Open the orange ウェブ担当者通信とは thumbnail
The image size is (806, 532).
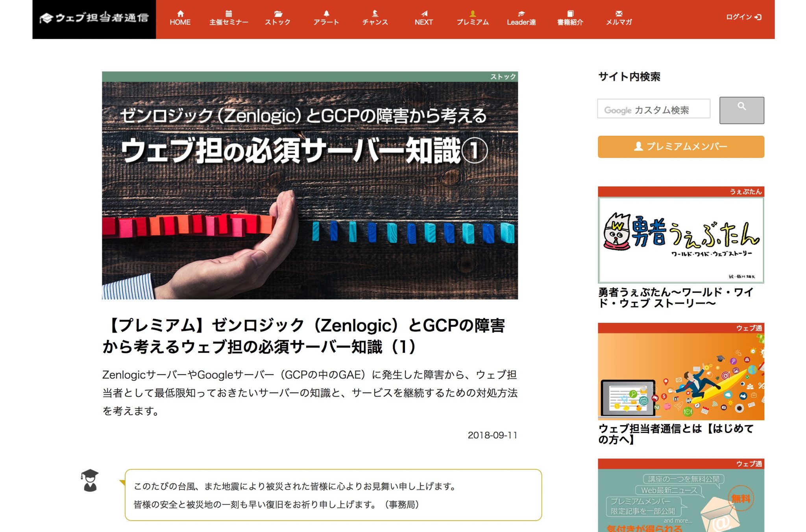(681, 376)
